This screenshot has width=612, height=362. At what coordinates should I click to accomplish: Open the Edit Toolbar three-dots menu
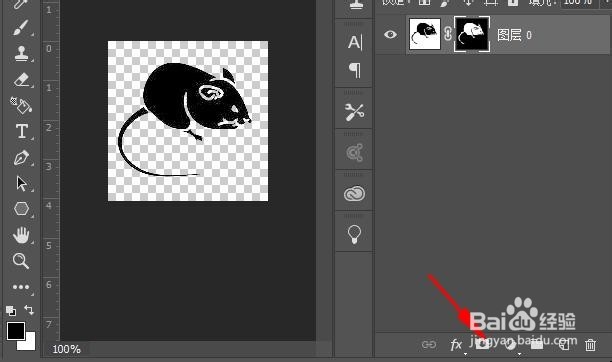tap(21, 287)
